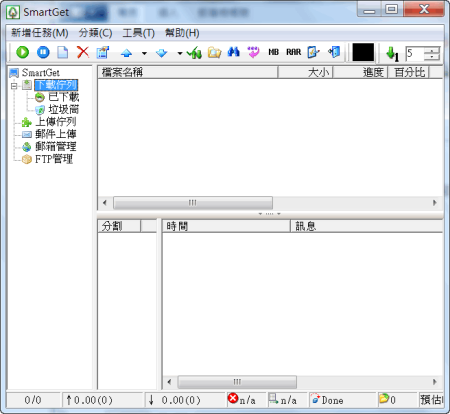Image resolution: width=450 pixels, height=414 pixels.
Task: Sort by the 大小 column header
Action: (x=305, y=72)
